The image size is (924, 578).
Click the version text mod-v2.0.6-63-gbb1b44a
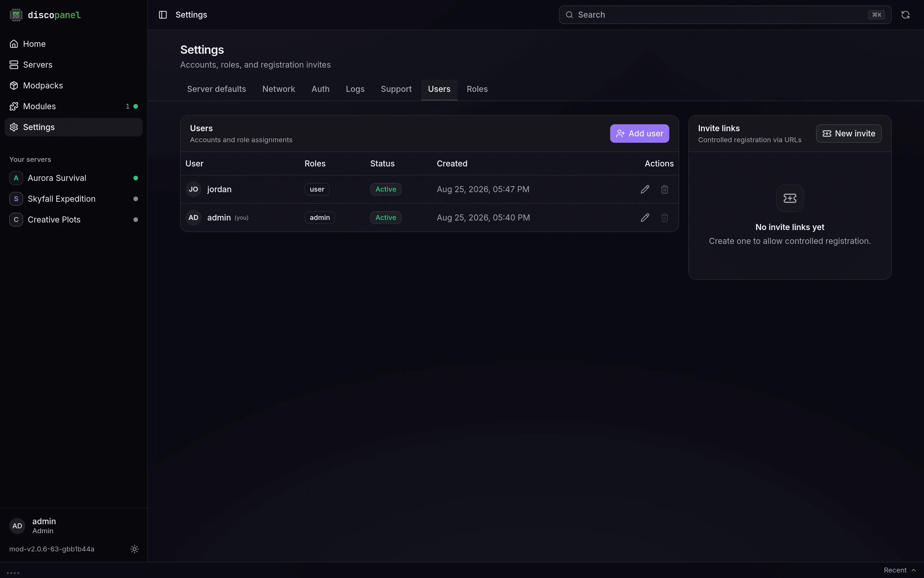[52, 549]
